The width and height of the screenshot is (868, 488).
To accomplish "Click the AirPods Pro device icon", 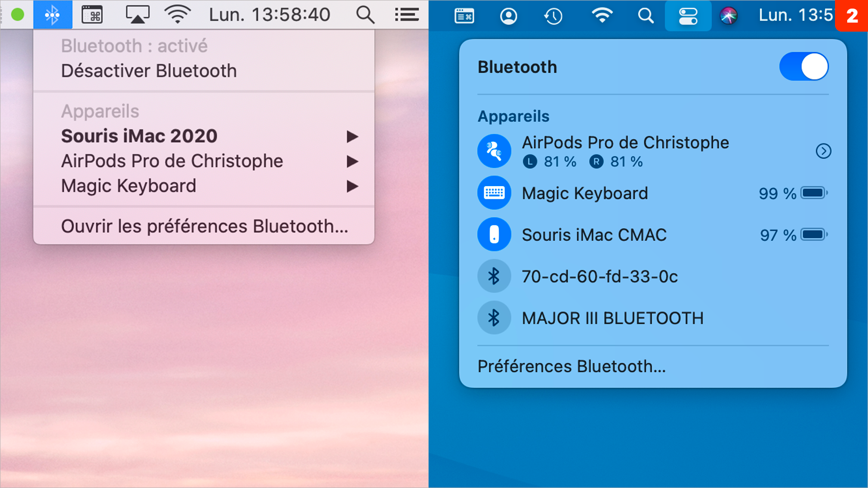I will (x=494, y=151).
